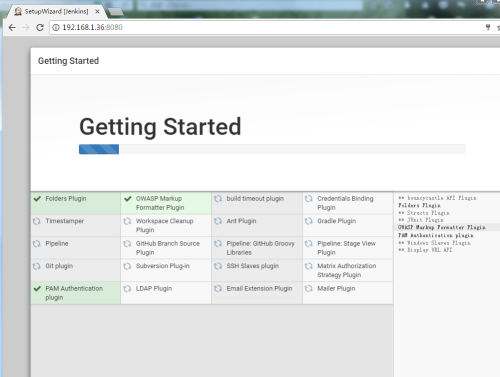Click the pending icon beside Credentials Binding Plugin
This screenshot has height=377, width=500.
309,199
